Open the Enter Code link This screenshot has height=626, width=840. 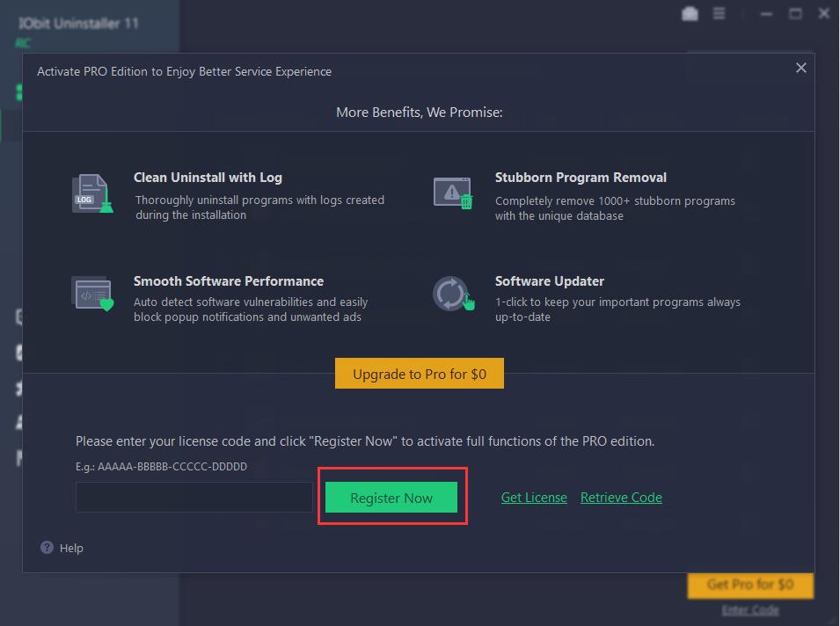click(x=750, y=610)
